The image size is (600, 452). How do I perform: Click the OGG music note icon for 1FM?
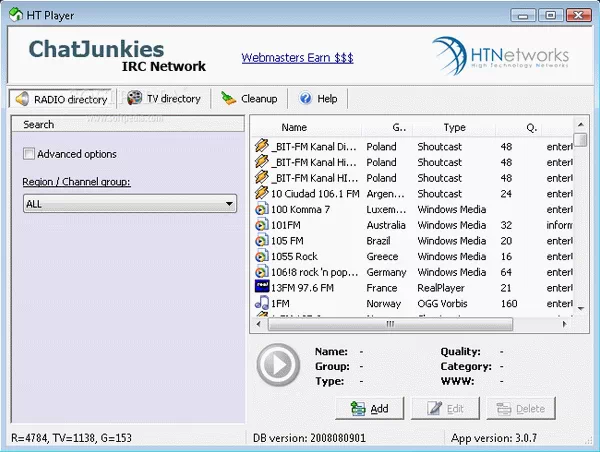tap(262, 302)
